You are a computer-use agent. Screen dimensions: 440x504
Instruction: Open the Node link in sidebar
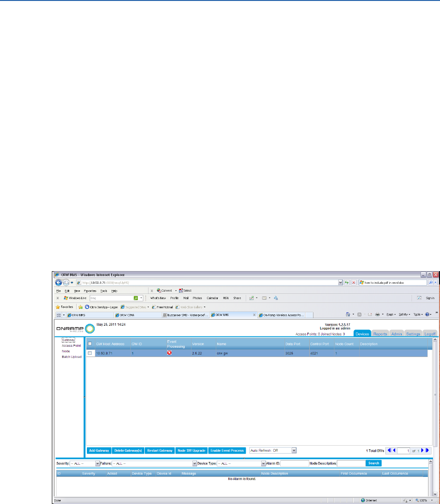point(66,351)
